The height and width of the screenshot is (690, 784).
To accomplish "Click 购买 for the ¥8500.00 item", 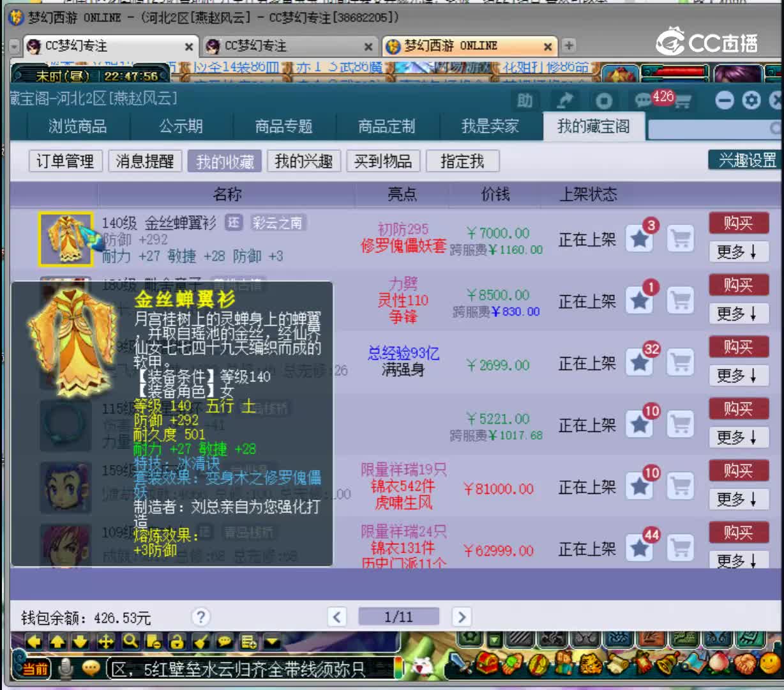I will [x=738, y=285].
